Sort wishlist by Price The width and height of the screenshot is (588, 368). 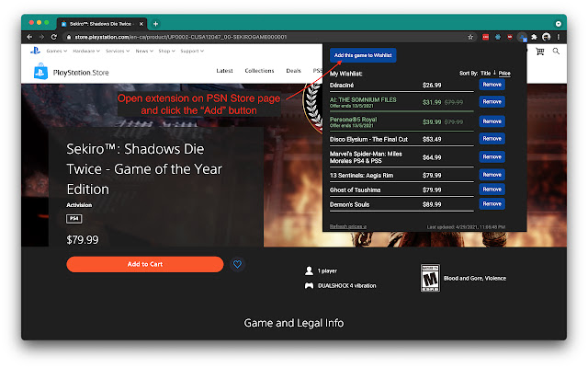[504, 74]
